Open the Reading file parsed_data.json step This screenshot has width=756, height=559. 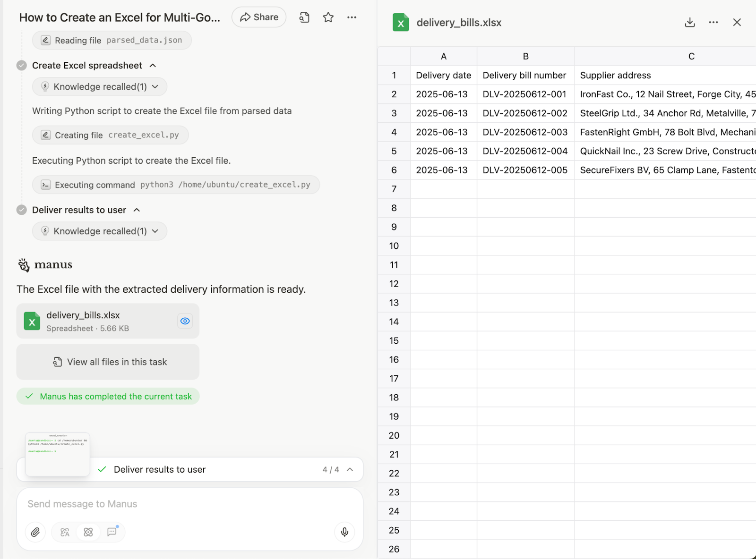[112, 40]
